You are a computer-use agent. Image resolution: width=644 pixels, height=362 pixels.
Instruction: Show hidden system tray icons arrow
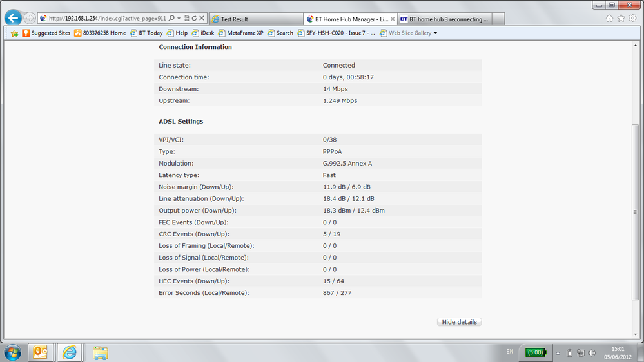558,353
